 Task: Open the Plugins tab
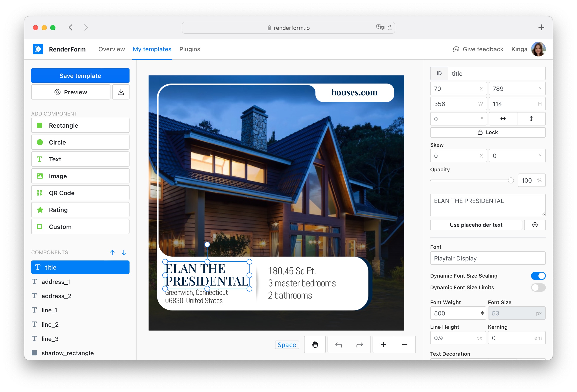tap(190, 49)
